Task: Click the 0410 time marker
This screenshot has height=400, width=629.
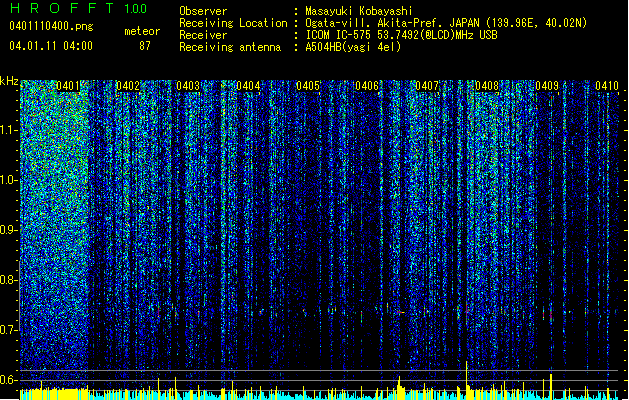Action: (607, 86)
